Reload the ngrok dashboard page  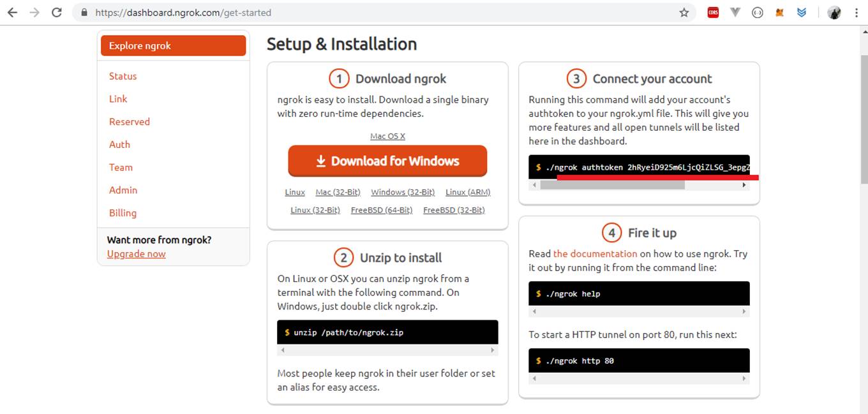[57, 12]
